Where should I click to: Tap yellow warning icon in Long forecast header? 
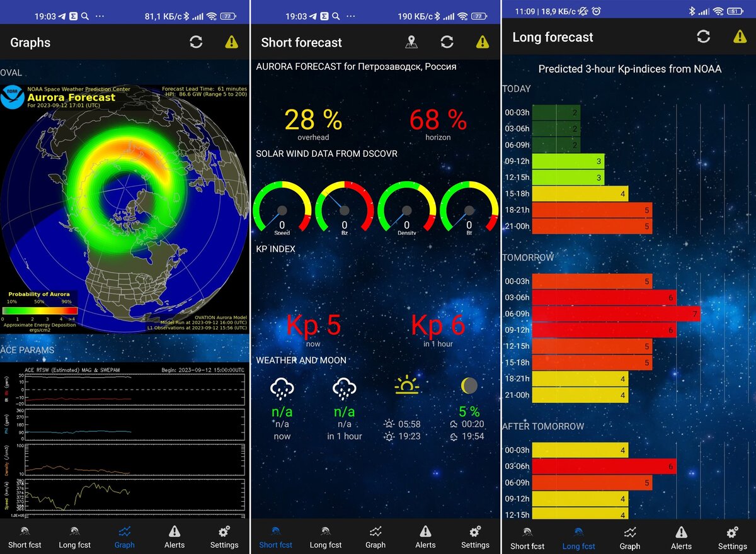coord(740,37)
